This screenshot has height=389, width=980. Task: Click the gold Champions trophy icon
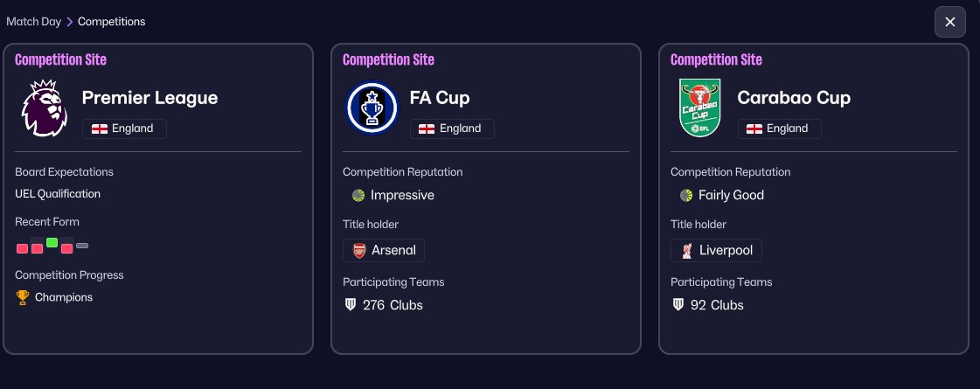coord(23,297)
